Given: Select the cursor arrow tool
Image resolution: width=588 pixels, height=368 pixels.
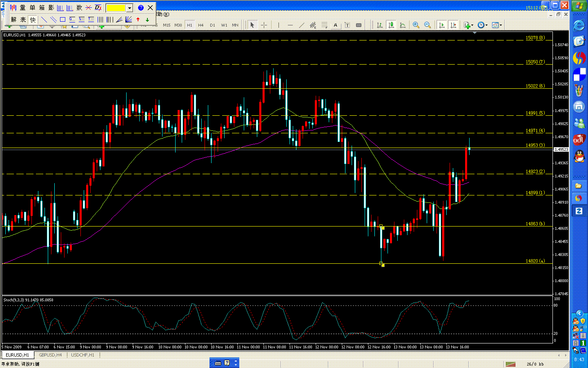Looking at the screenshot, I should pos(252,25).
